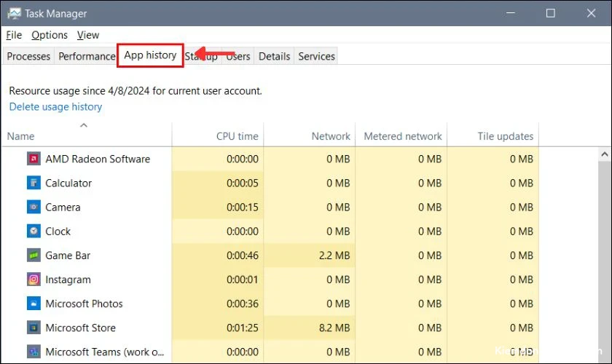
Task: Select the Instagram row name
Action: [x=68, y=280]
